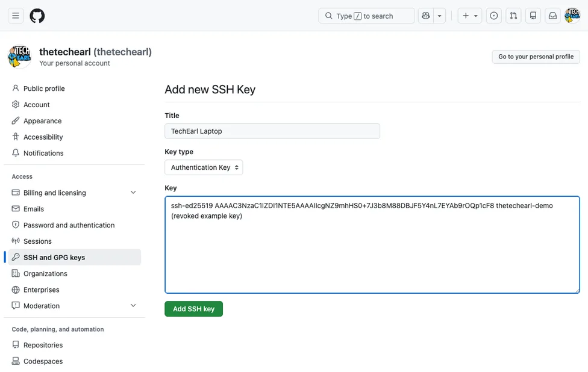Click the bell icon beside Notifications
The image size is (588, 372).
[x=16, y=152]
